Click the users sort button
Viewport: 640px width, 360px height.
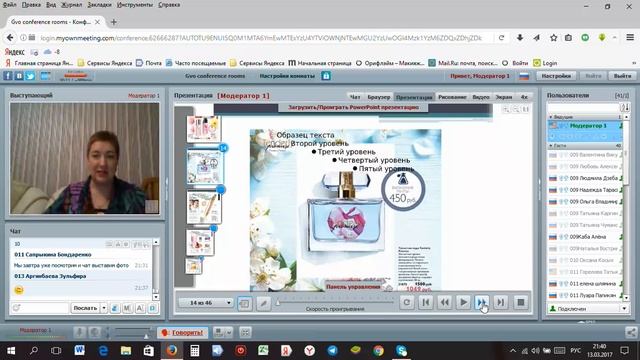click(625, 107)
